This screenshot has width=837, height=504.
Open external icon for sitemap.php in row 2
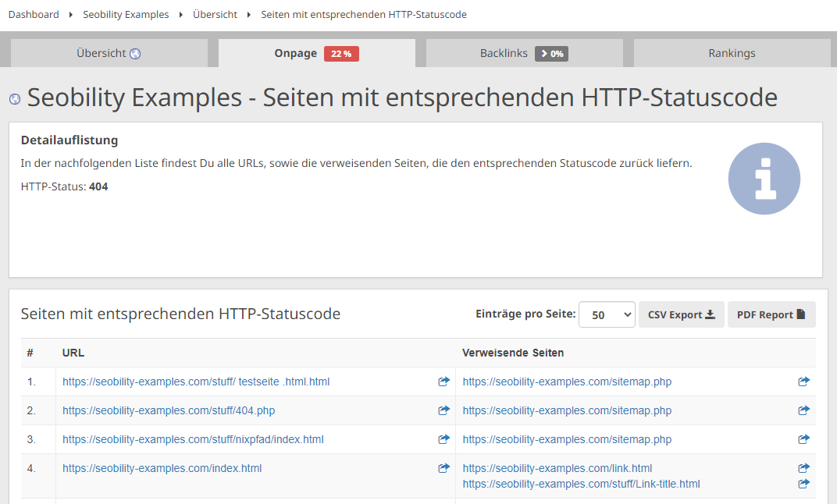coord(804,410)
